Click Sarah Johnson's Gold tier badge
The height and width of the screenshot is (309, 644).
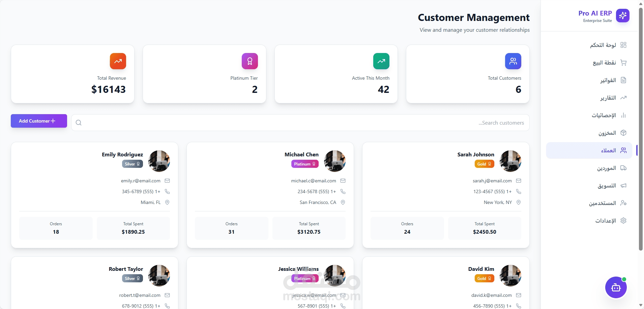[x=484, y=164]
